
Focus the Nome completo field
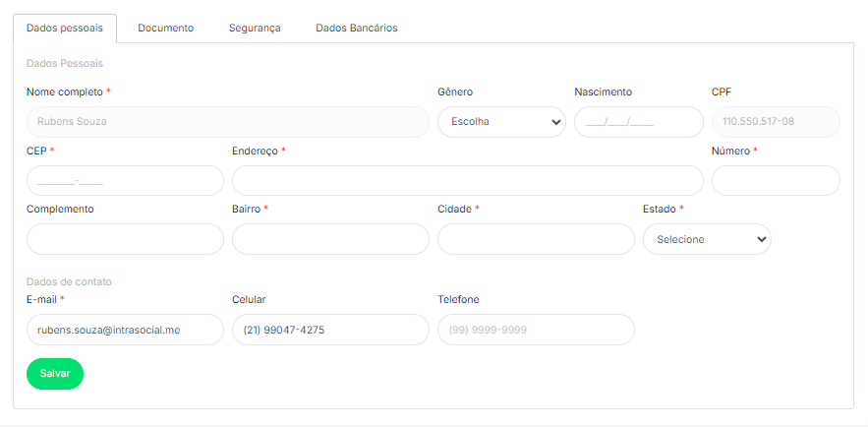[228, 122]
